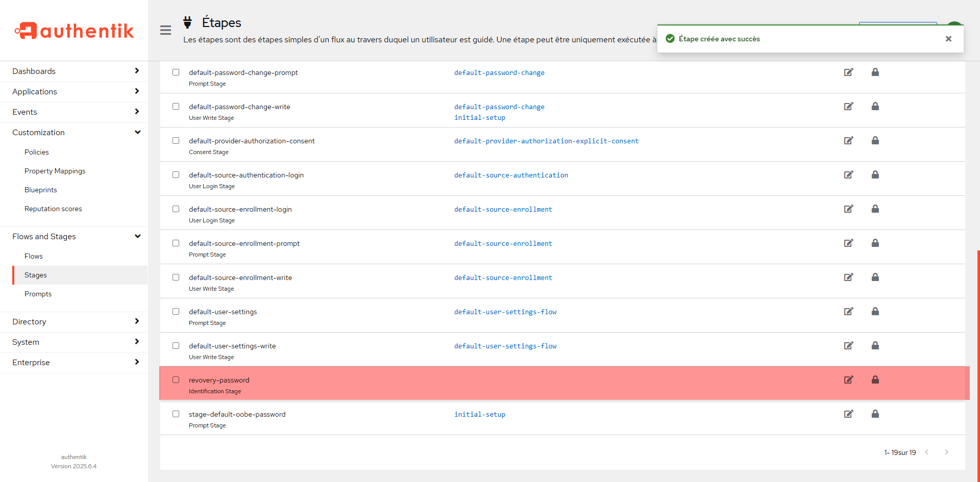
Task: Edit the stage-default-oobe-password stage
Action: pyautogui.click(x=848, y=414)
